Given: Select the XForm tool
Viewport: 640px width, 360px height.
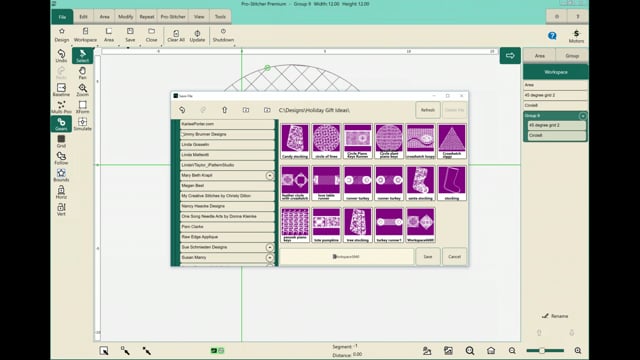Looking at the screenshot, I should pyautogui.click(x=82, y=107).
